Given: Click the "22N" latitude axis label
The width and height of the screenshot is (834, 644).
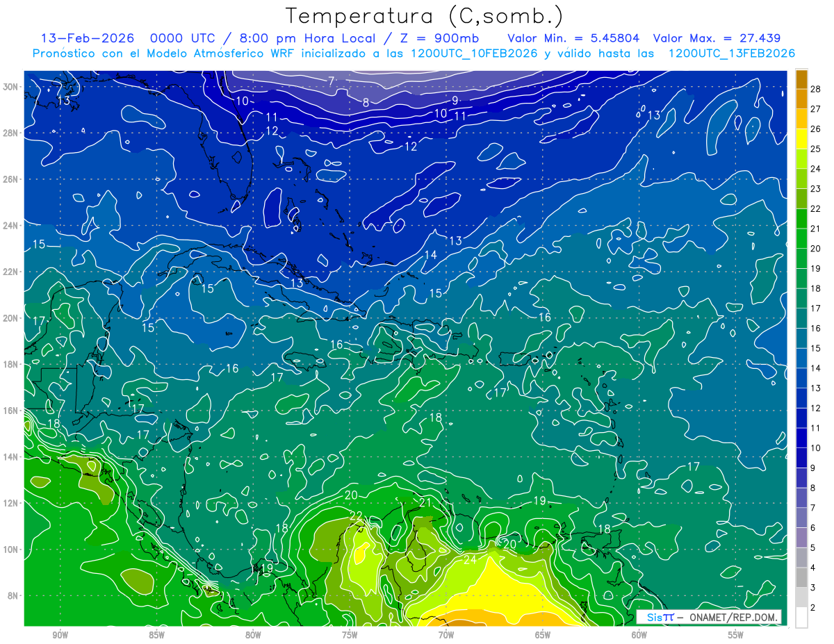Looking at the screenshot, I should click(10, 272).
